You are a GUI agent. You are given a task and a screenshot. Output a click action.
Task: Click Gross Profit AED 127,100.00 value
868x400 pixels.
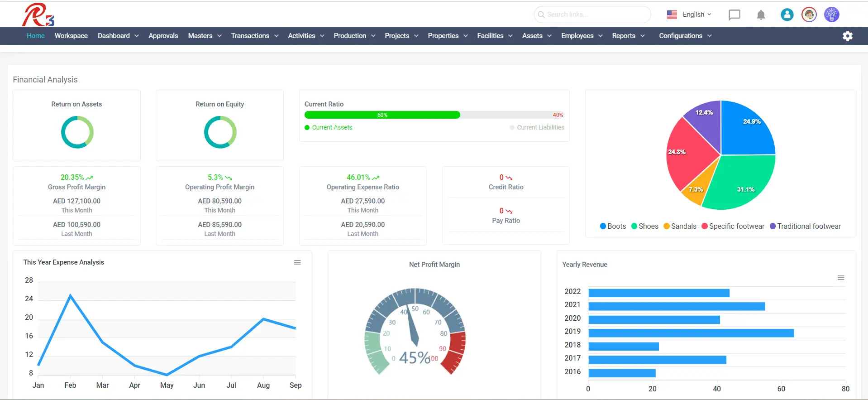click(x=76, y=201)
